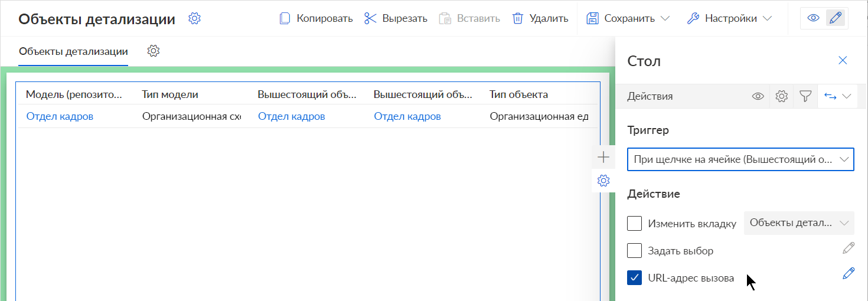Open Отдел кадров link in third column
The height and width of the screenshot is (301, 868).
point(292,116)
